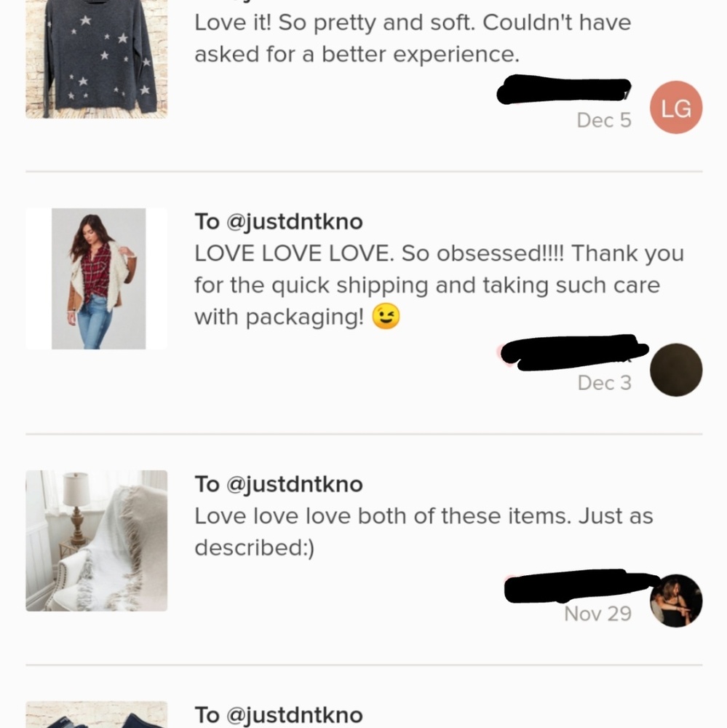
Task: Select the 'So obsessed' quick shipping review text
Action: (x=438, y=285)
